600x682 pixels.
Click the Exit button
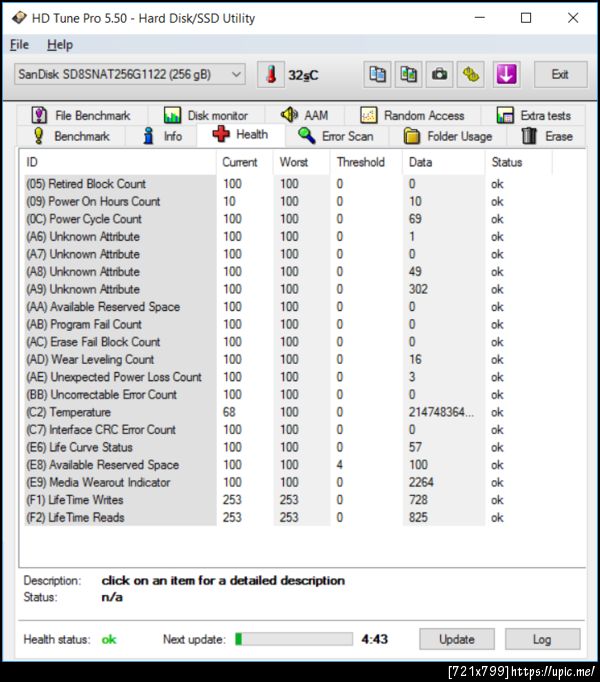(x=560, y=74)
